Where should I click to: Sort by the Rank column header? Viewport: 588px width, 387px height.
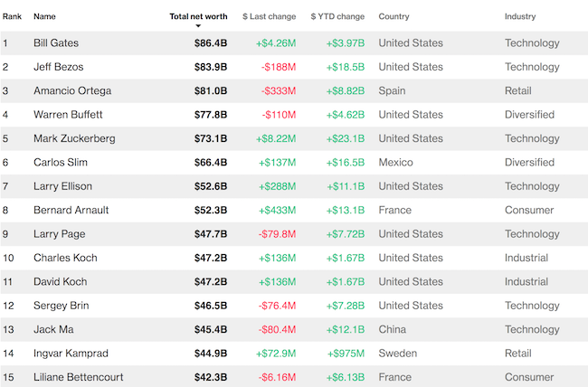pos(12,16)
